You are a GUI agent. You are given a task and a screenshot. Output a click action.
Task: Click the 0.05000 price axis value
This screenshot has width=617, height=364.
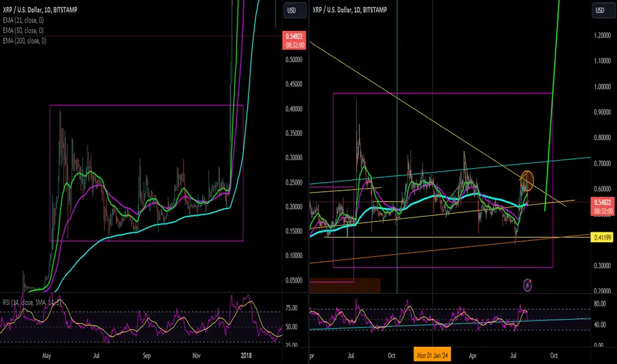tap(294, 281)
